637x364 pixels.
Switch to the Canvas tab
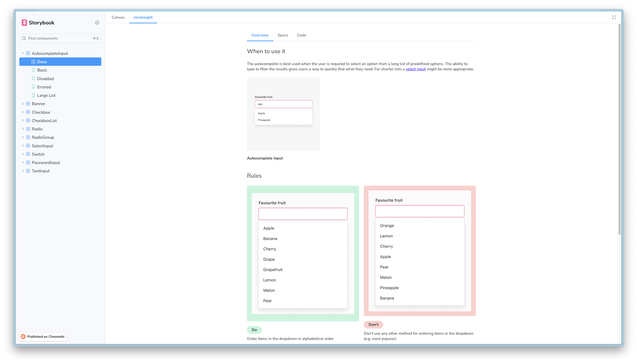click(x=118, y=17)
